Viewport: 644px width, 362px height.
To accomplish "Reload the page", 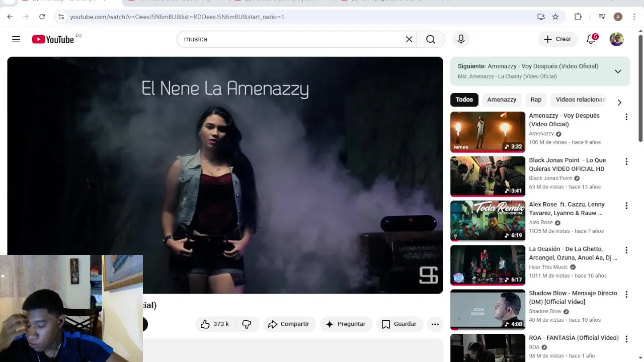I will pos(42,17).
